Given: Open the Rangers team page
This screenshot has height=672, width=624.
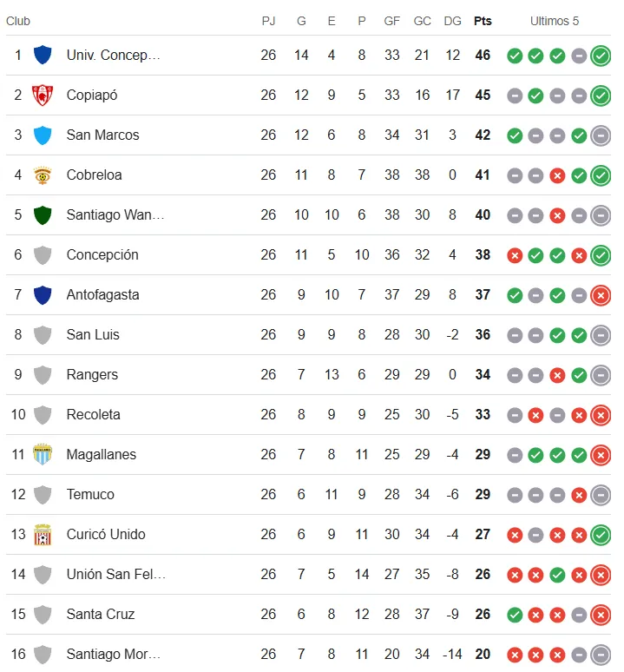Looking at the screenshot, I should (92, 374).
